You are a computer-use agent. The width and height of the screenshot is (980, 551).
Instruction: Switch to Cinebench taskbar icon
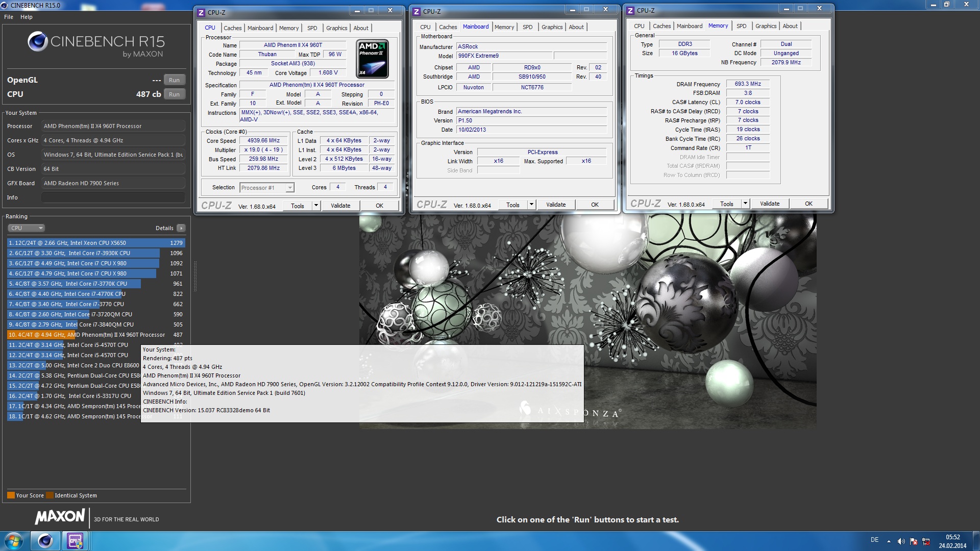pos(45,541)
